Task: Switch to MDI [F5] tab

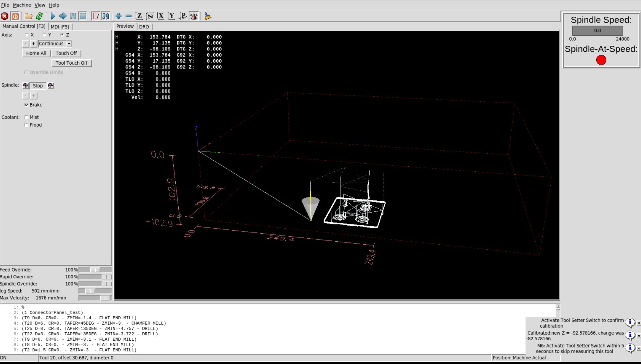Action: (60, 27)
